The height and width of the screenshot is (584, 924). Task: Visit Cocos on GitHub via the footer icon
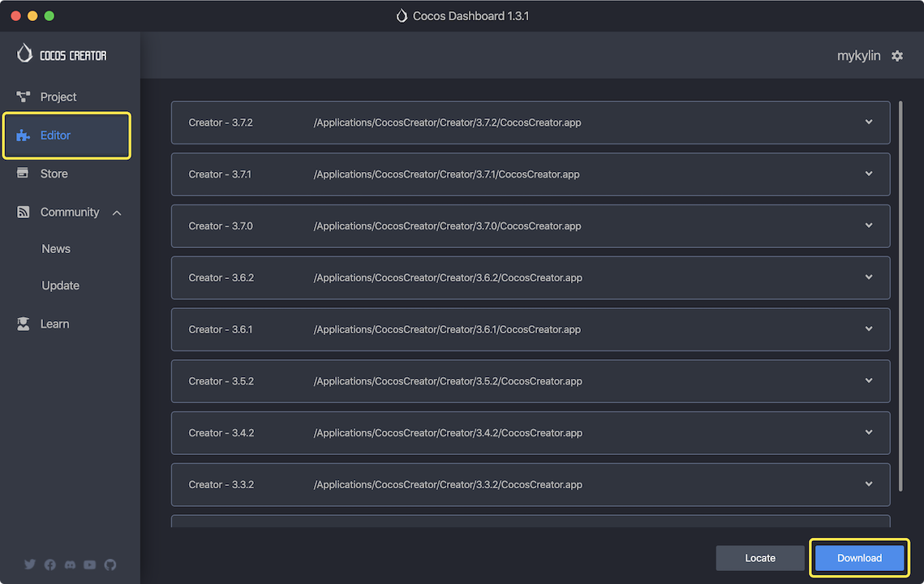coord(110,565)
